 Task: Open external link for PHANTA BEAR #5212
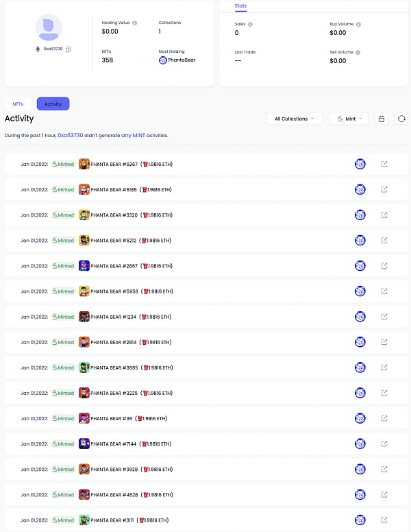[x=384, y=241]
